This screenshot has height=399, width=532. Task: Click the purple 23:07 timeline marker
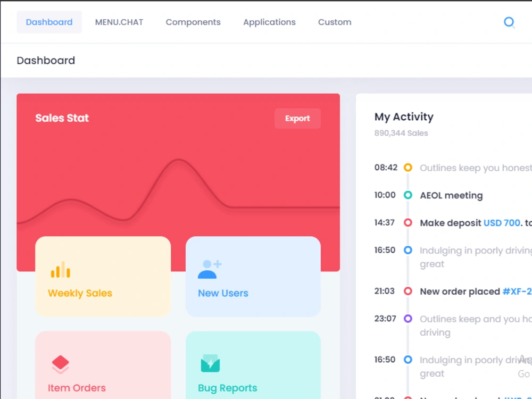point(408,319)
